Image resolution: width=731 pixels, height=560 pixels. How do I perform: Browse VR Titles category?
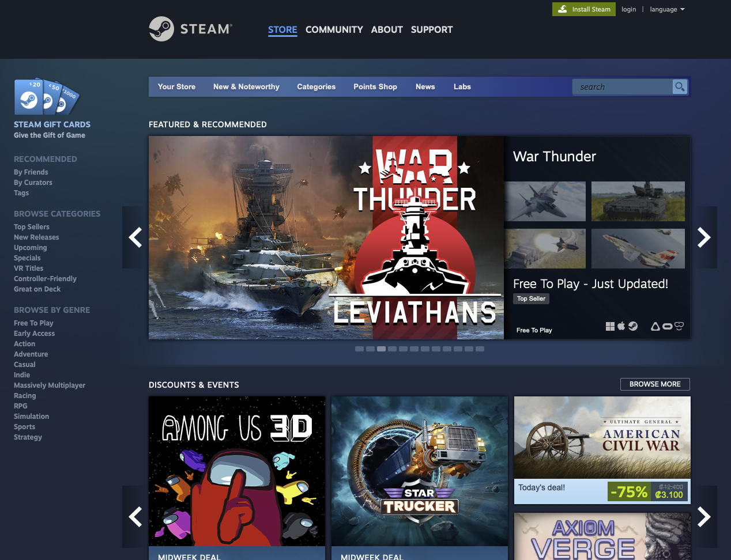(29, 268)
